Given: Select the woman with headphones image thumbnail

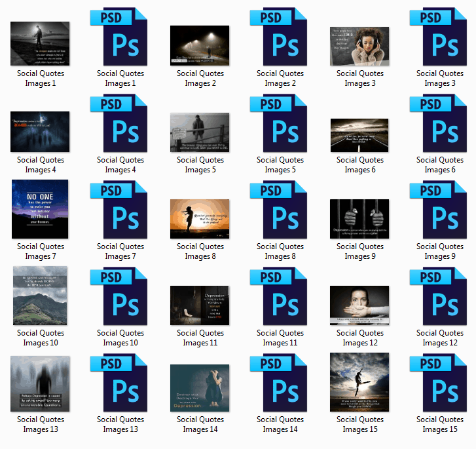Looking at the screenshot, I should pyautogui.click(x=359, y=46).
